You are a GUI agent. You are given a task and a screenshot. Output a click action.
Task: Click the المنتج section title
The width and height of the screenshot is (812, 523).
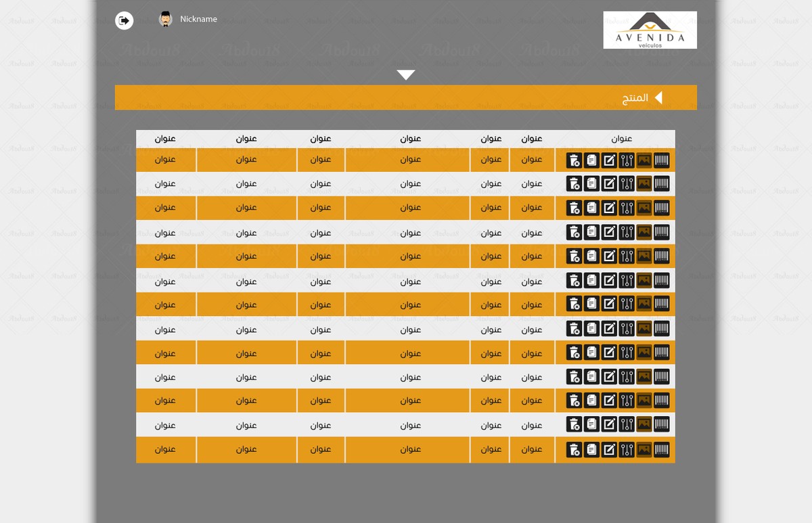635,98
